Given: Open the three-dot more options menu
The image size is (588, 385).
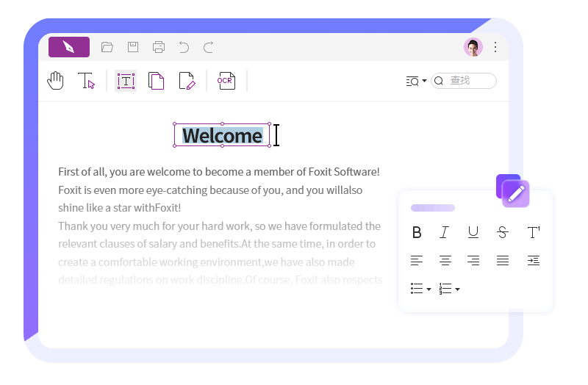Looking at the screenshot, I should [x=495, y=47].
